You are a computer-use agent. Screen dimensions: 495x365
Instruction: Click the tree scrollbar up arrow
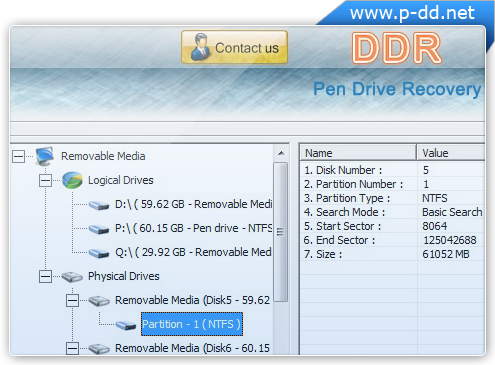[281, 153]
